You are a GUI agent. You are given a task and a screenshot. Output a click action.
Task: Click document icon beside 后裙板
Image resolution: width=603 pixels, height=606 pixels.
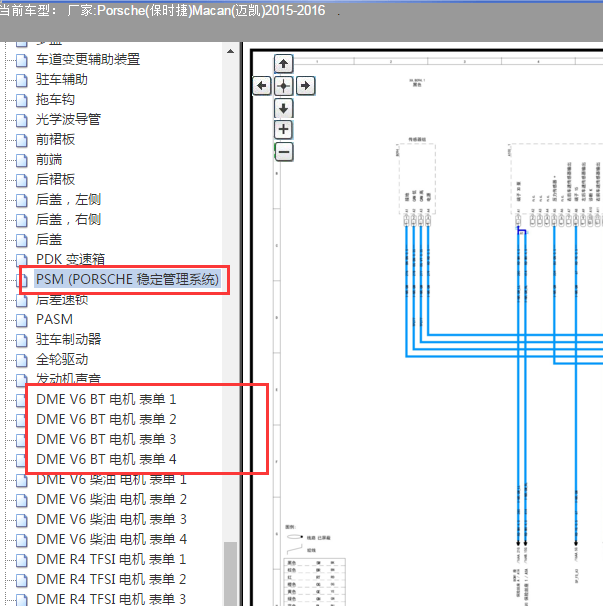(22, 180)
